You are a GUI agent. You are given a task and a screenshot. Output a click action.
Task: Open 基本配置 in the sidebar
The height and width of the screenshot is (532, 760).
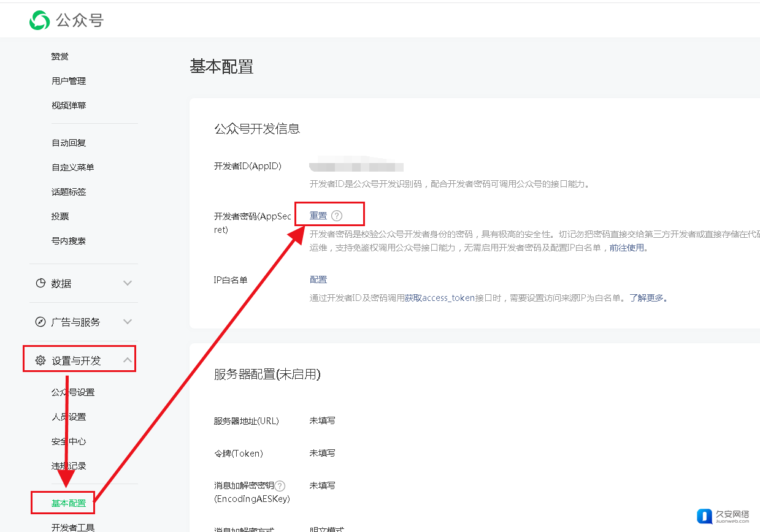69,503
